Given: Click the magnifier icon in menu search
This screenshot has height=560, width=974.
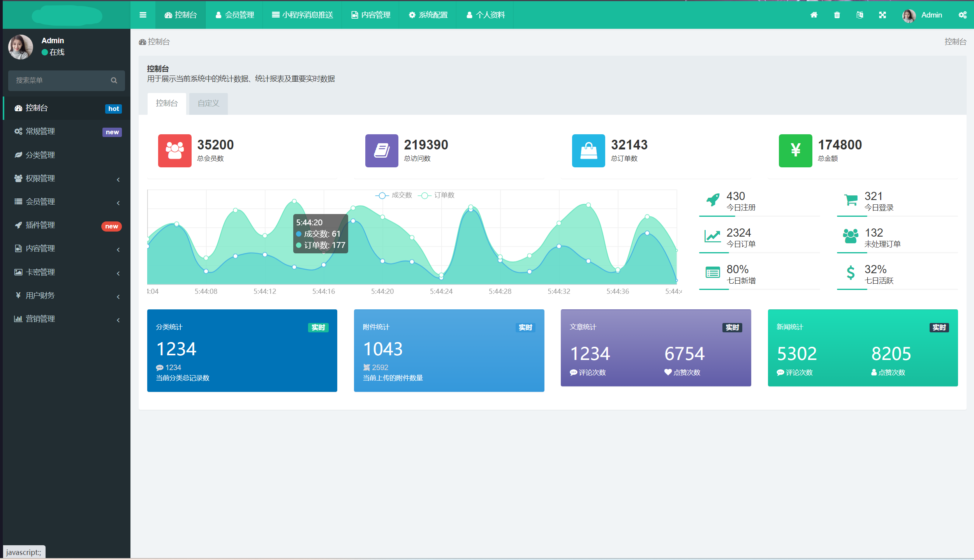Looking at the screenshot, I should point(114,80).
